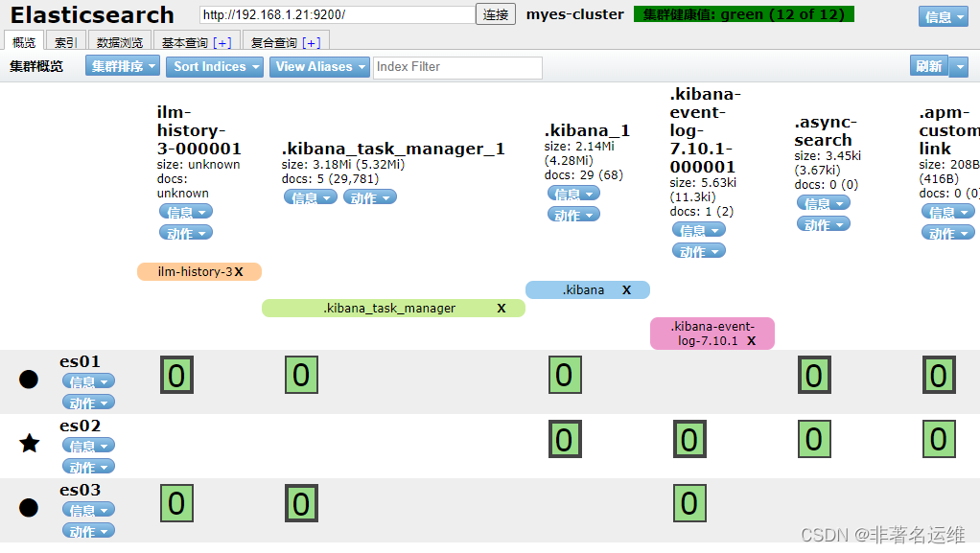The image size is (980, 553).
Task: Add a new 复合查询 tab with [+]
Action: 312,42
